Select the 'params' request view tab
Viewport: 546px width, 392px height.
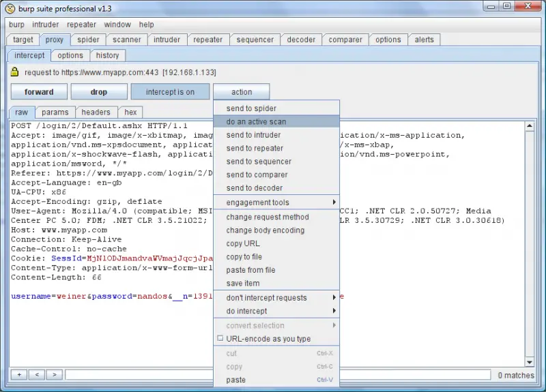(x=55, y=112)
